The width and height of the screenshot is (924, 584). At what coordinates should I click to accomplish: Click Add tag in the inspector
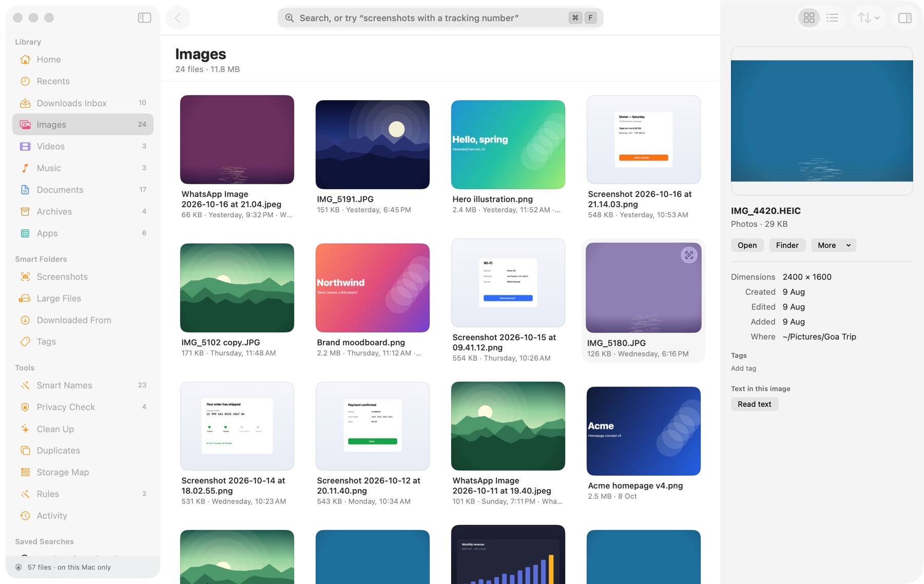coord(743,368)
